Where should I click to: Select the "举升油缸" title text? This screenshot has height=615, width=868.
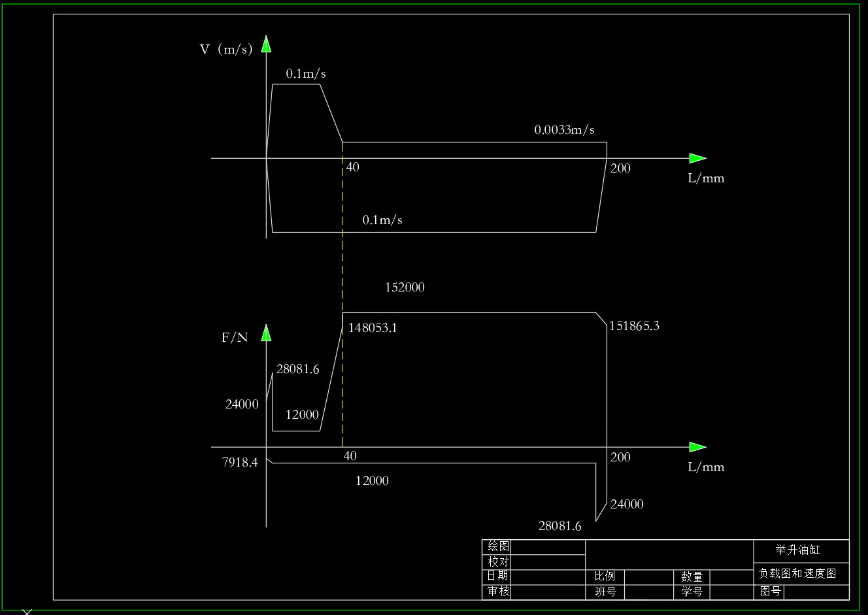[x=797, y=550]
